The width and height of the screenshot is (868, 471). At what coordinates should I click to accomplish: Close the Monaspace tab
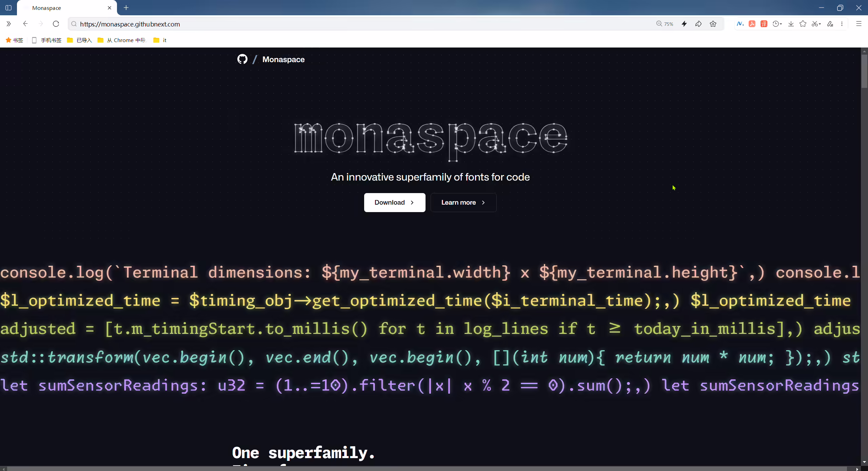coord(110,8)
